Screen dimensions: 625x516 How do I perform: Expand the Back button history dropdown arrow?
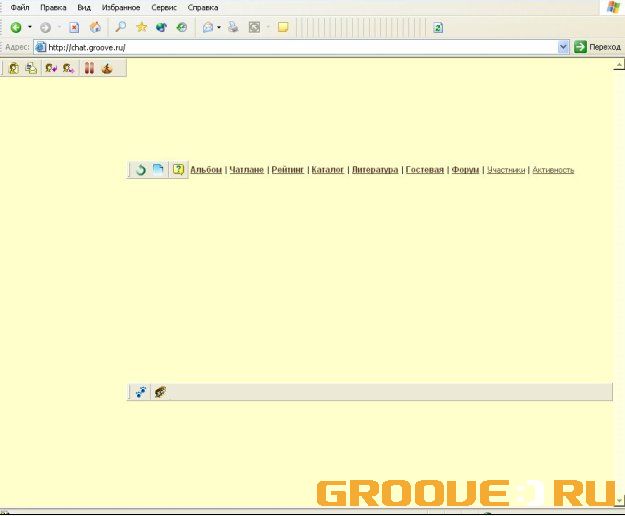tap(30, 27)
